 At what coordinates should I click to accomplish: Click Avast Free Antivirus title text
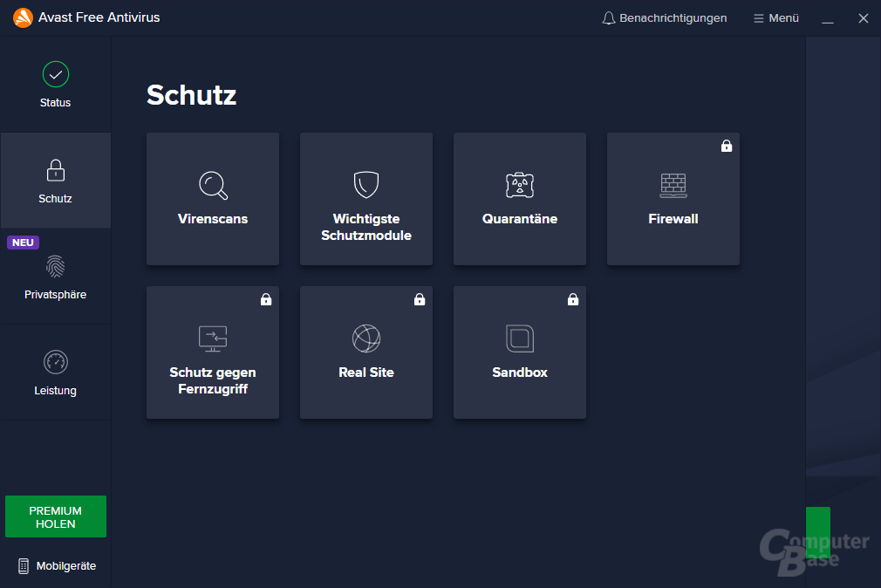tap(99, 17)
